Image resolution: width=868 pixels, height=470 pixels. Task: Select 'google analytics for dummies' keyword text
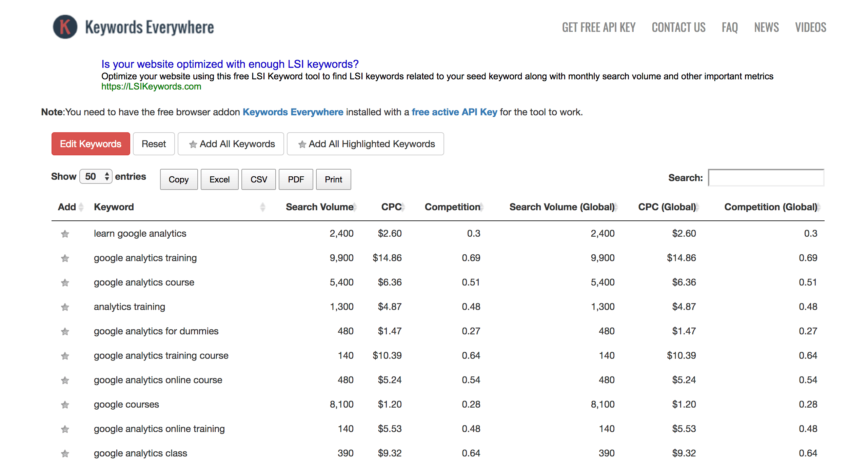[x=156, y=331]
